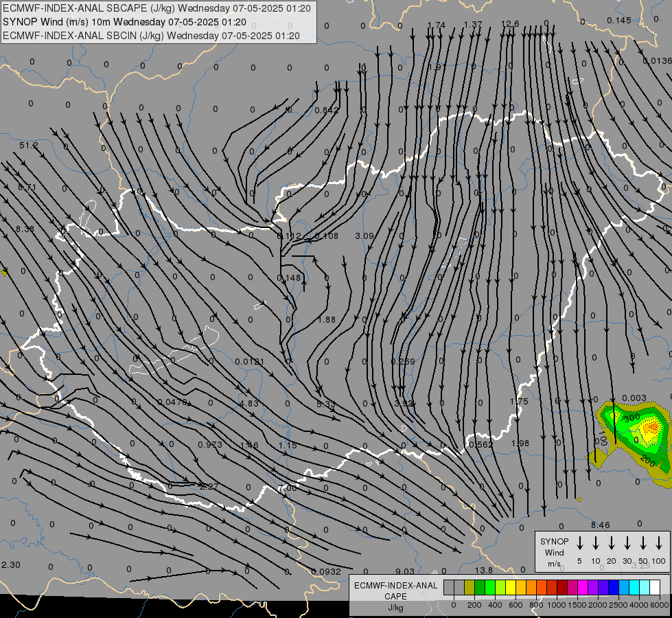Image resolution: width=672 pixels, height=618 pixels.
Task: Click the 8.71 value on the map
Action: point(27,187)
